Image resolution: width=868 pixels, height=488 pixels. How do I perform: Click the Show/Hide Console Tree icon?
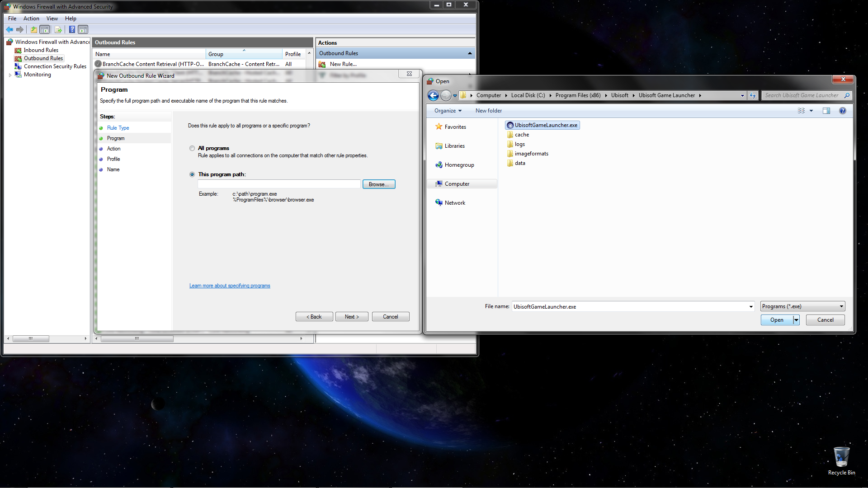coord(45,30)
